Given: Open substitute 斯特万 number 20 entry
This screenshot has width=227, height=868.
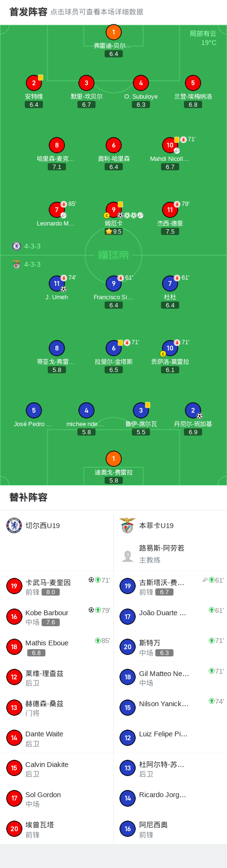Looking at the screenshot, I should tap(170, 647).
